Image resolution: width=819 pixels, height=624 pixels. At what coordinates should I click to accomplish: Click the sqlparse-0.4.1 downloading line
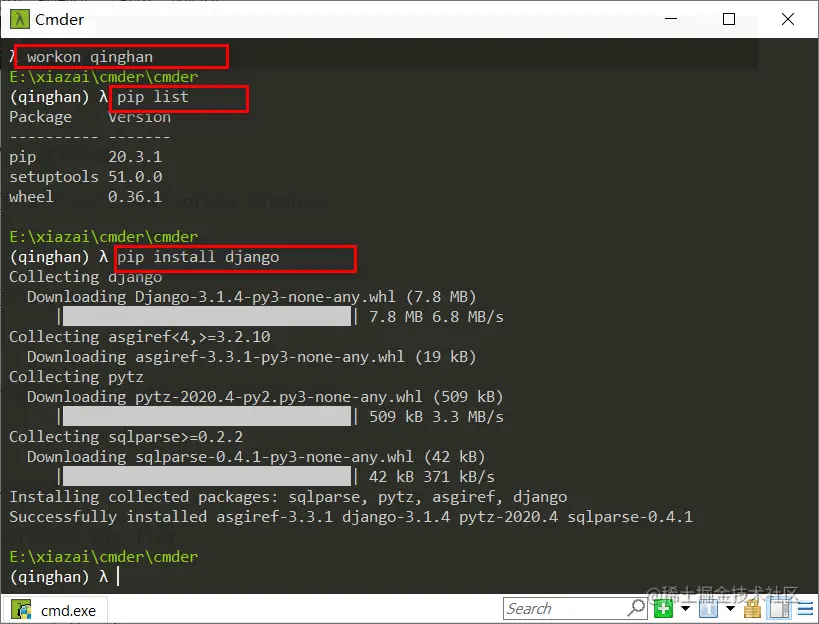coord(256,457)
